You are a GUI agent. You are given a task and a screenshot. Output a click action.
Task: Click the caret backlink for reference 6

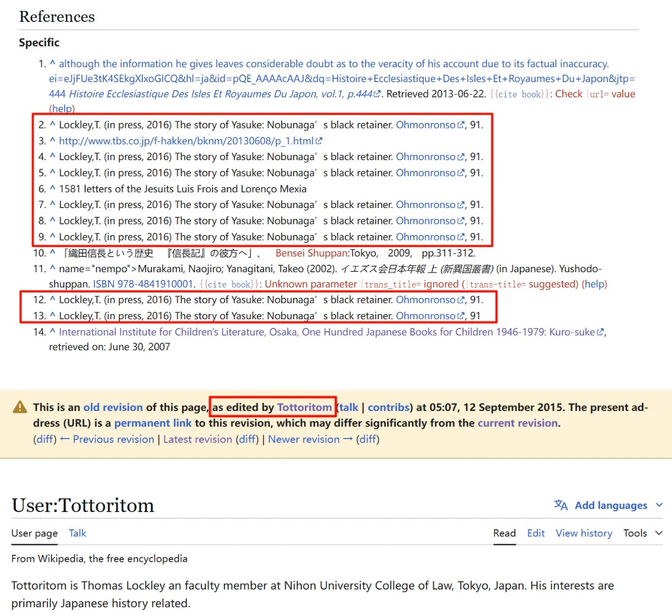pos(52,189)
